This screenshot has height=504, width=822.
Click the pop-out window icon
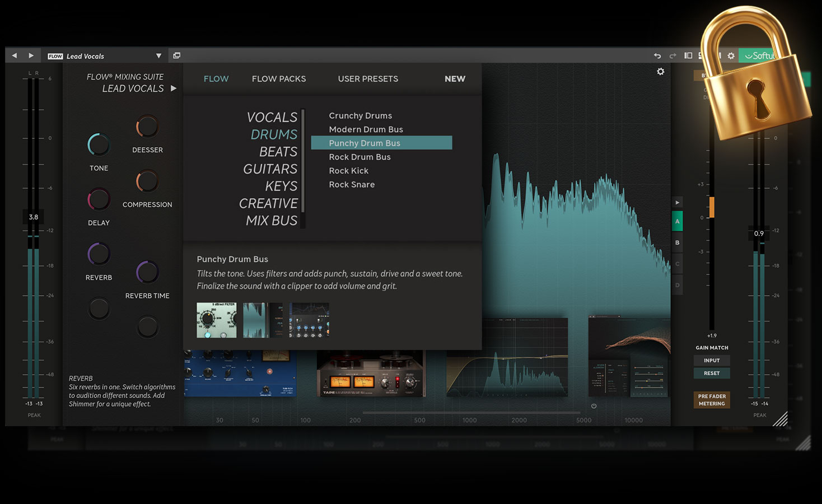pos(176,55)
